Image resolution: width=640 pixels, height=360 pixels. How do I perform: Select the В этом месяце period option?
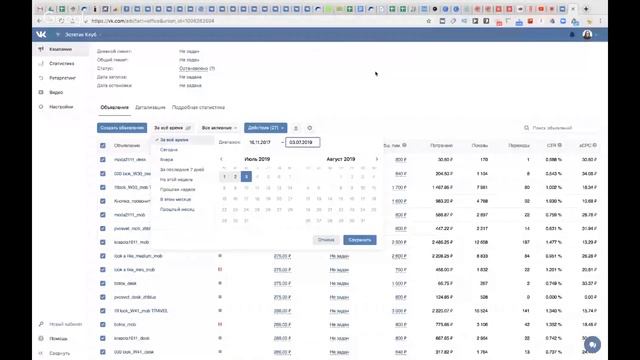tap(176, 199)
